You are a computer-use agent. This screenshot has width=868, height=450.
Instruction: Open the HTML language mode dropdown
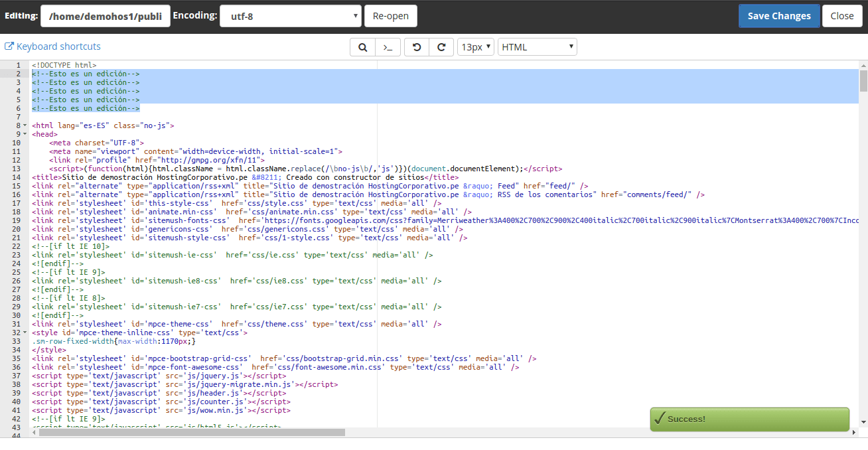(538, 47)
